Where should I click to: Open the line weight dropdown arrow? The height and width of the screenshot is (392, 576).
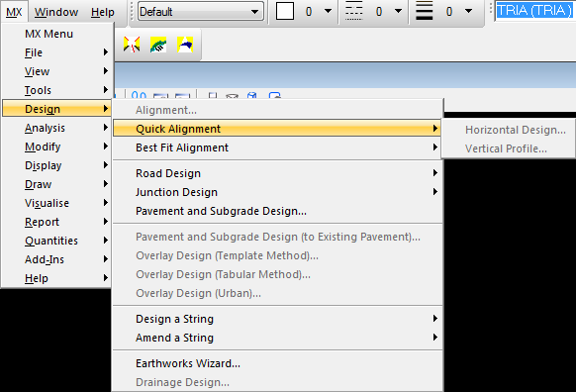(468, 11)
